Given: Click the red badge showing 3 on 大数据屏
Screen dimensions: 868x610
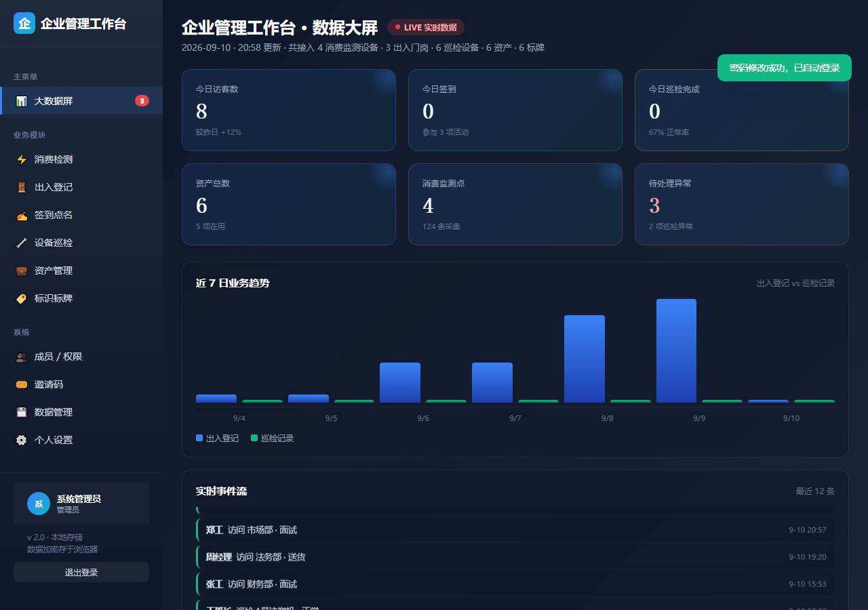Looking at the screenshot, I should coord(142,101).
